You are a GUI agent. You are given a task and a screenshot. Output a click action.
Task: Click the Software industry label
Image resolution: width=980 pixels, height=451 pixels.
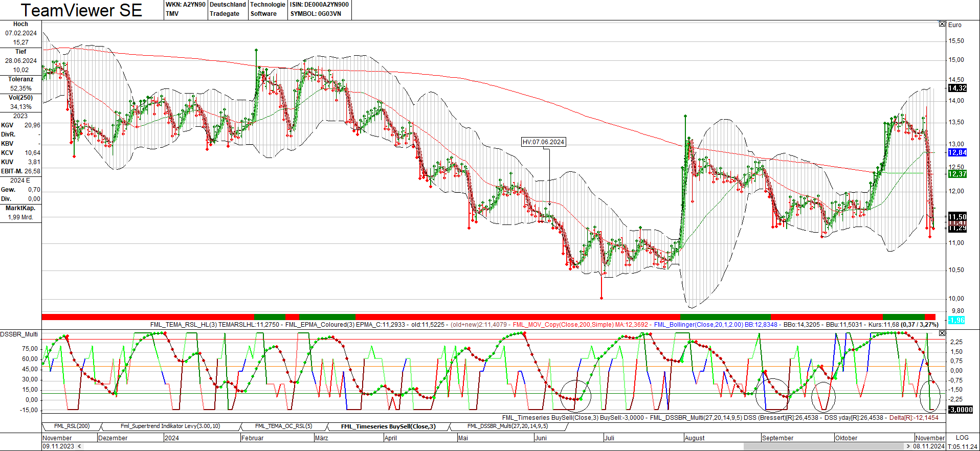click(x=263, y=14)
